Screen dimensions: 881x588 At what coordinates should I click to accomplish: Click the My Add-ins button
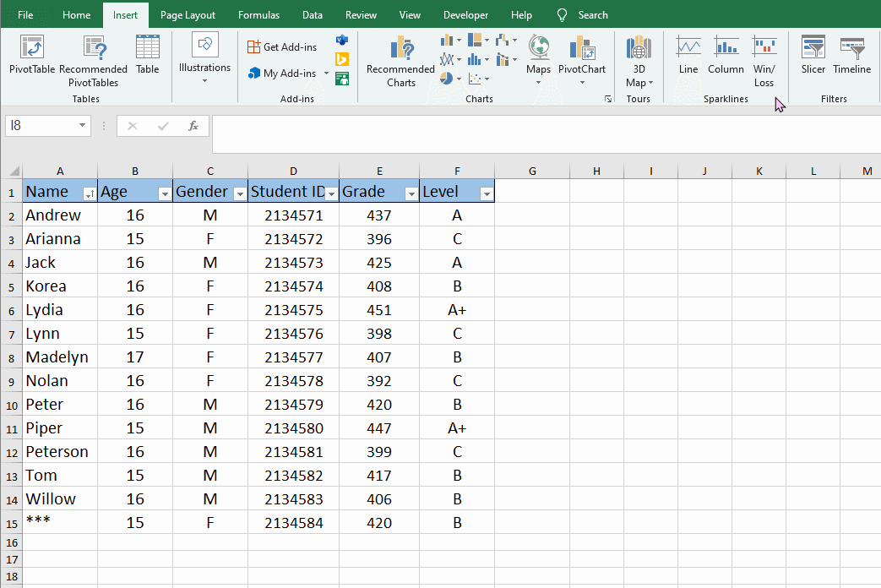282,73
